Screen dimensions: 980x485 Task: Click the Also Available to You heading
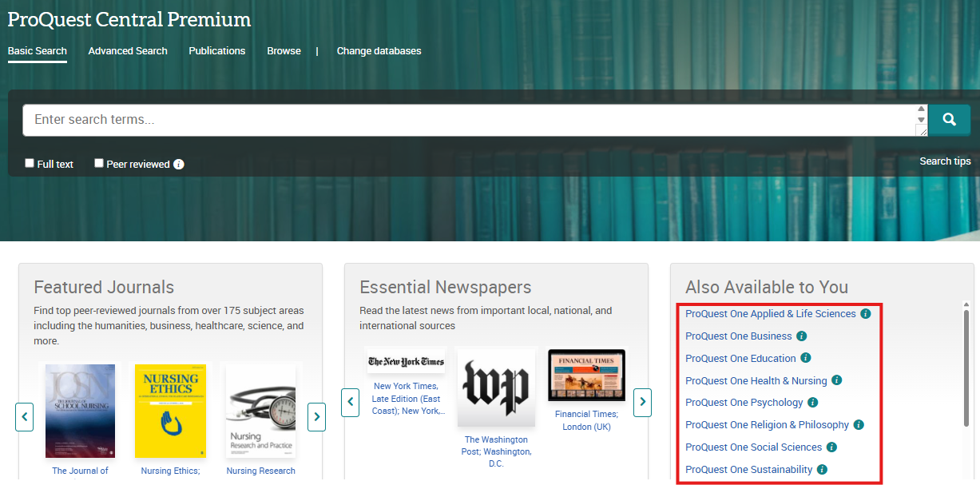767,287
